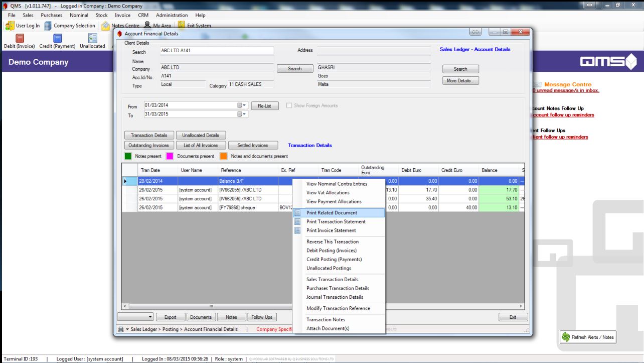Open the To date picker dropdown
The height and width of the screenshot is (363, 644).
(x=241, y=114)
